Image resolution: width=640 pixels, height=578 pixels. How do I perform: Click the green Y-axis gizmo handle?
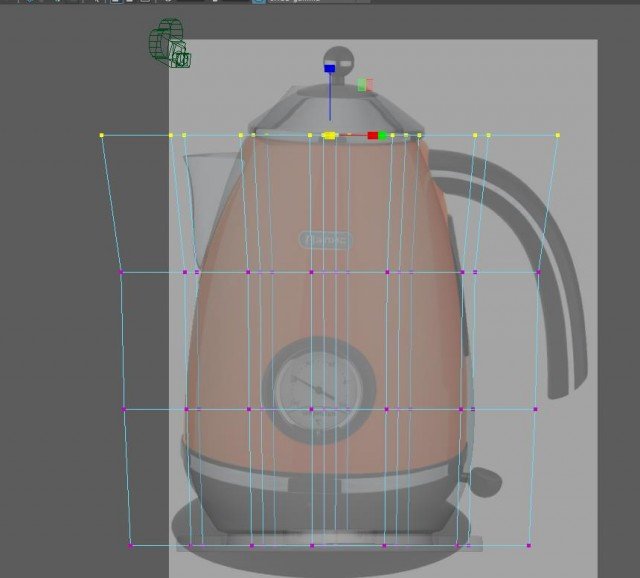click(383, 135)
